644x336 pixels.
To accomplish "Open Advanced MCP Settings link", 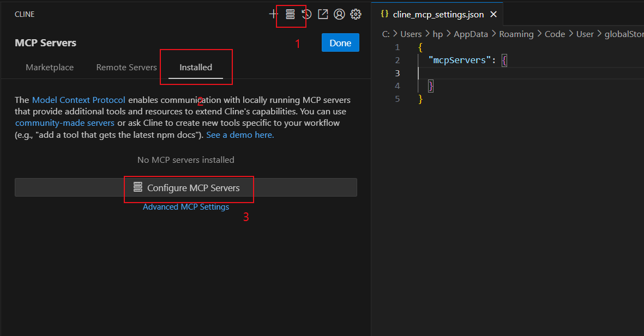I will tap(186, 207).
